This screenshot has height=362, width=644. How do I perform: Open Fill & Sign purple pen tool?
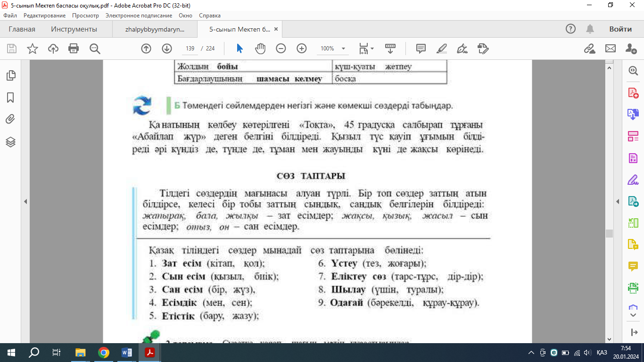633,180
